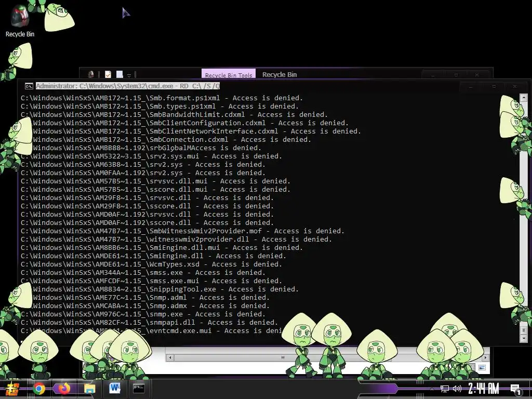Open File Explorer from the taskbar
Image resolution: width=532 pixels, height=399 pixels.
click(x=89, y=389)
